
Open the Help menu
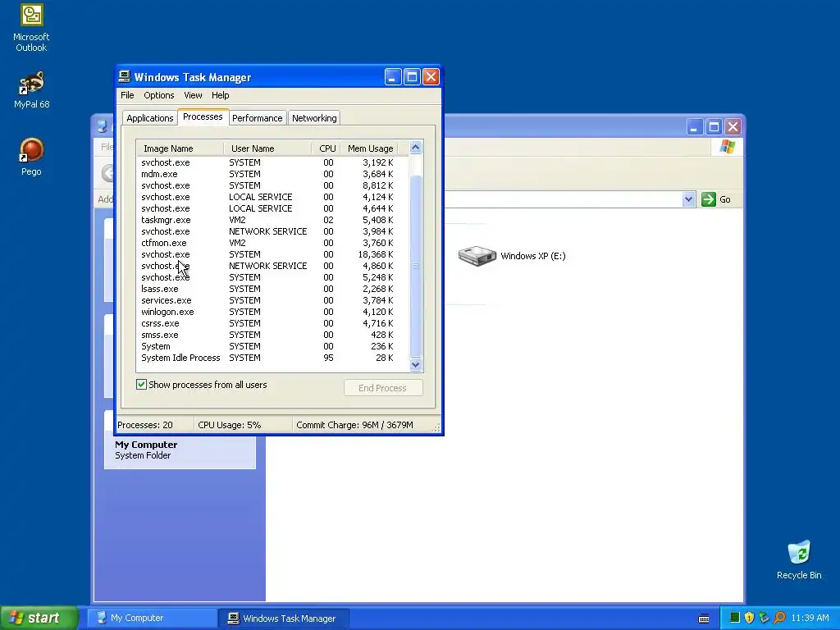(220, 95)
